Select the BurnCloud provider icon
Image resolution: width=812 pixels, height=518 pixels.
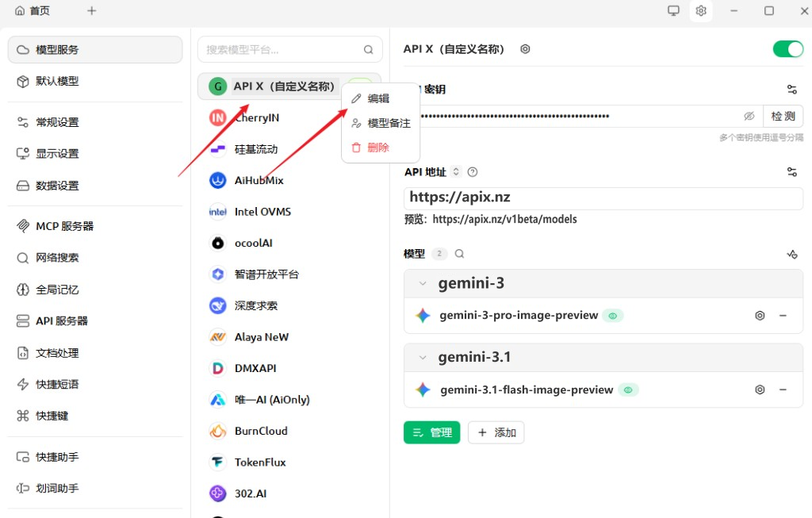pos(218,431)
